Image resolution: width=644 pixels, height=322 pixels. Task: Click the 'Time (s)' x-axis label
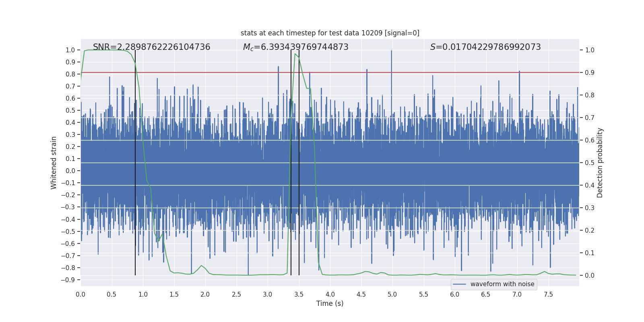pos(330,303)
